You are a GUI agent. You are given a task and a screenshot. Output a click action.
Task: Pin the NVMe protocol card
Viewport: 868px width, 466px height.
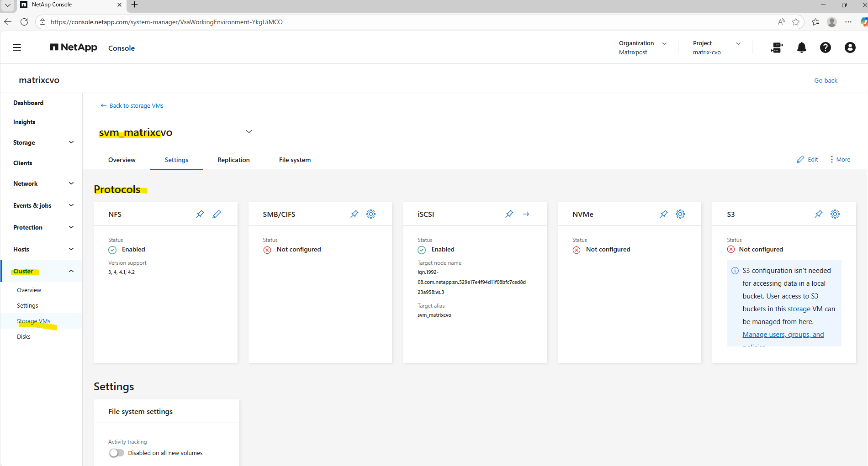coord(663,214)
